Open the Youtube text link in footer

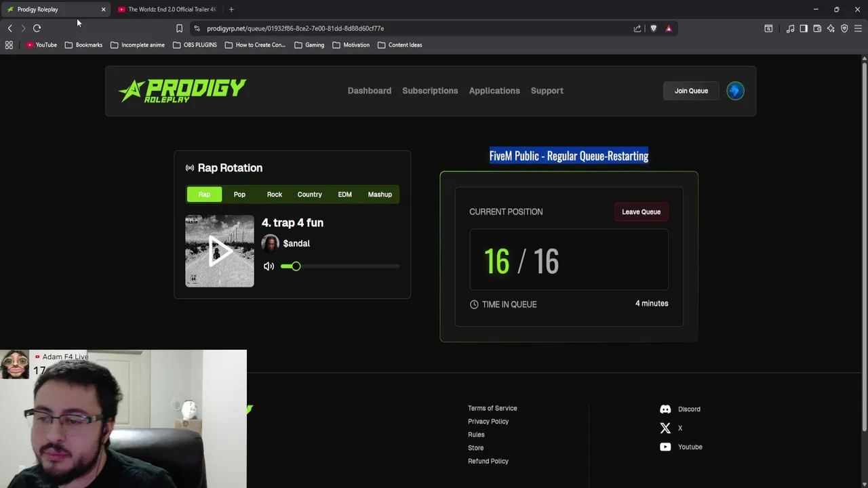(x=690, y=447)
